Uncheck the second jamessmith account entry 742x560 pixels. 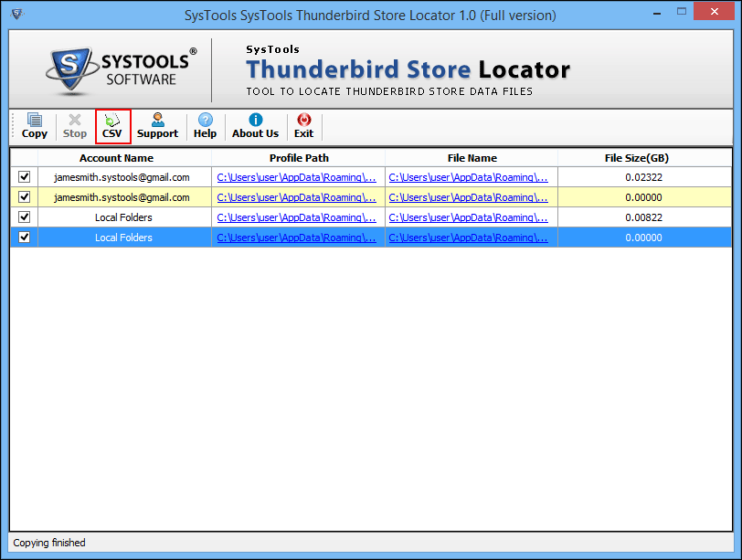[25, 196]
